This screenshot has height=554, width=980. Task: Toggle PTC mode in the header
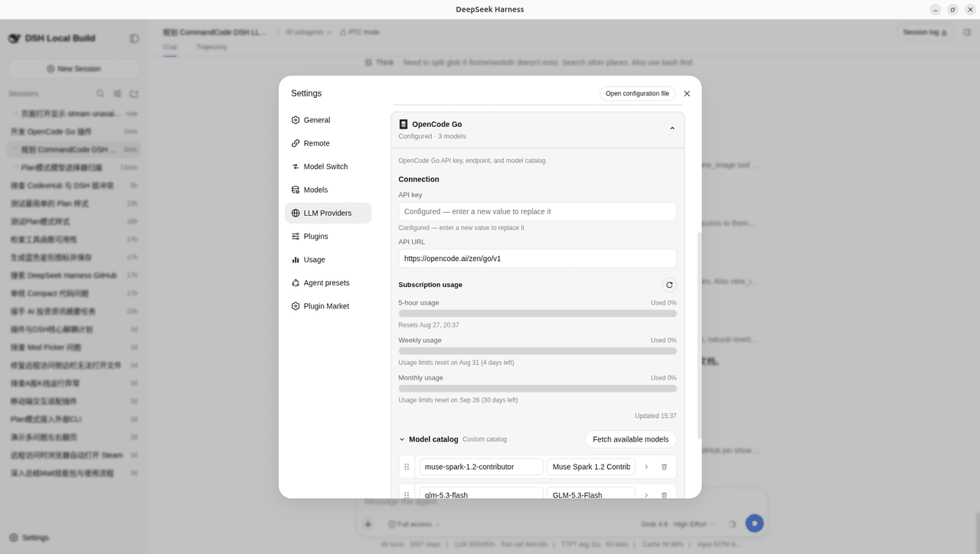pos(360,32)
